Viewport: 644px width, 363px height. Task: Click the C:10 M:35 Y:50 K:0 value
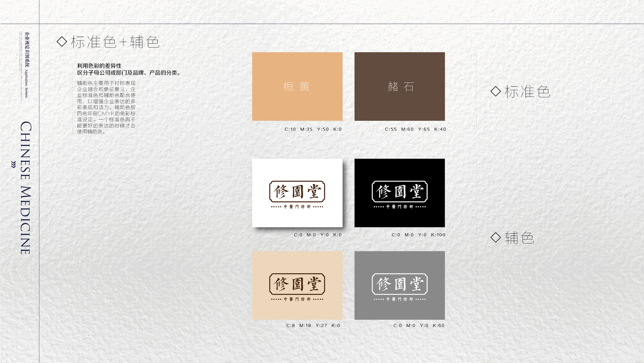click(x=314, y=129)
